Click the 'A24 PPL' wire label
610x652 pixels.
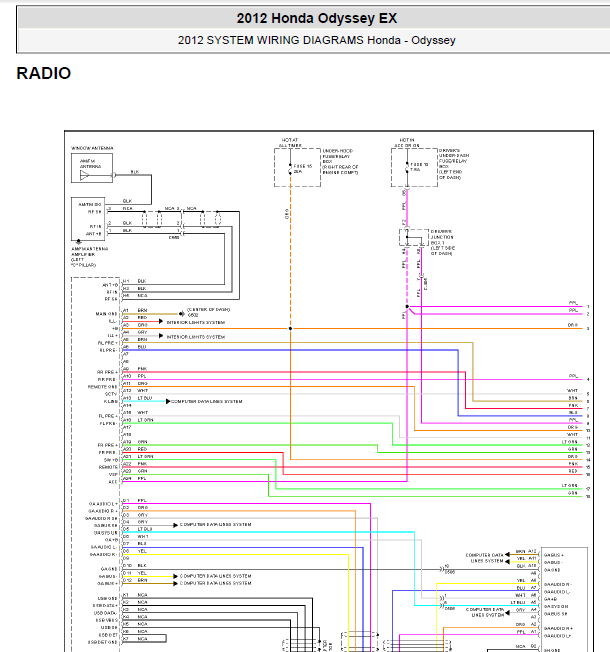(135, 479)
